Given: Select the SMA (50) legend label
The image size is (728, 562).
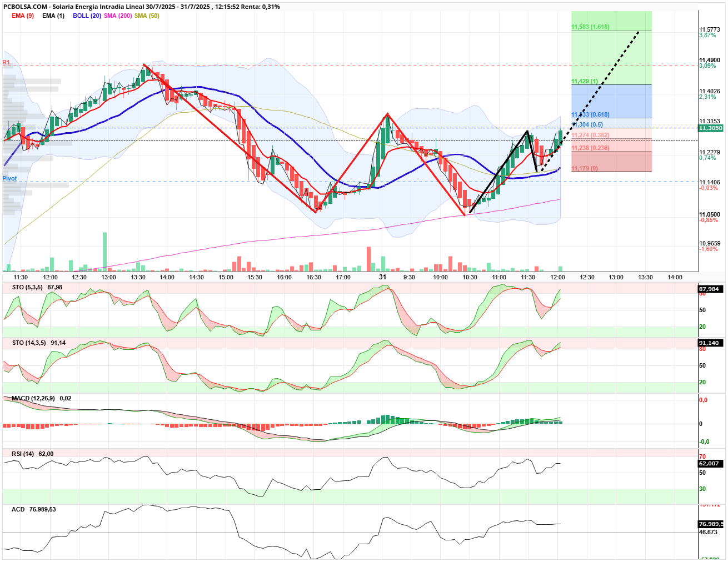Looking at the screenshot, I should pos(147,16).
